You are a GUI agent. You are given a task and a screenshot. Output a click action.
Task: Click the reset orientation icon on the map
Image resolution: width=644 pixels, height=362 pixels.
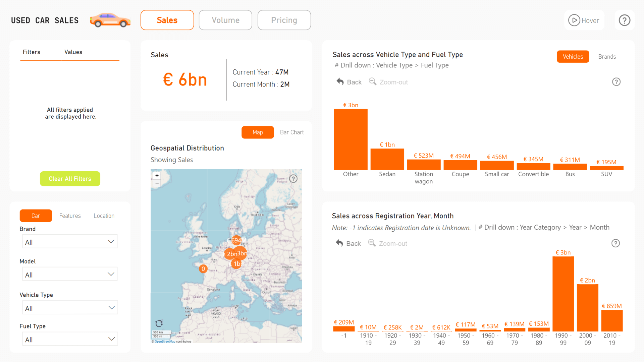tap(159, 323)
